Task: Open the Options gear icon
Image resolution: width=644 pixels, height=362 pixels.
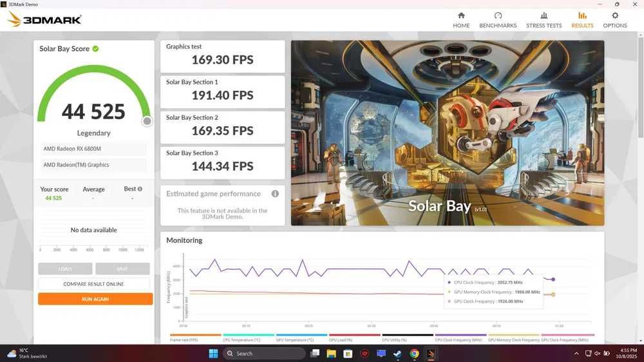Action: (x=615, y=15)
